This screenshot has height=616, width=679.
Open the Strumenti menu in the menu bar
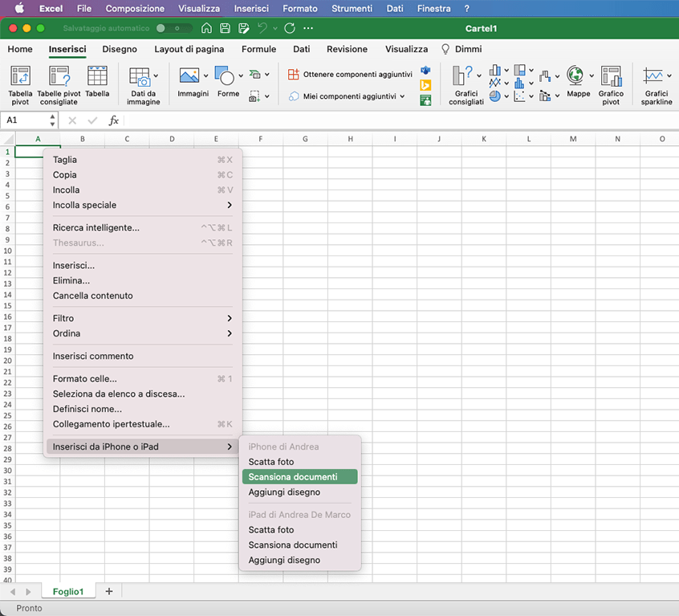(352, 9)
